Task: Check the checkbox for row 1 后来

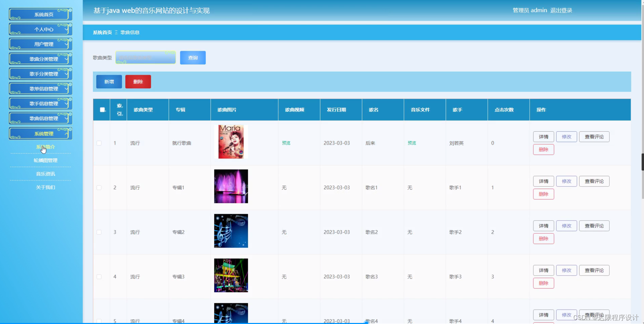Action: coord(99,143)
